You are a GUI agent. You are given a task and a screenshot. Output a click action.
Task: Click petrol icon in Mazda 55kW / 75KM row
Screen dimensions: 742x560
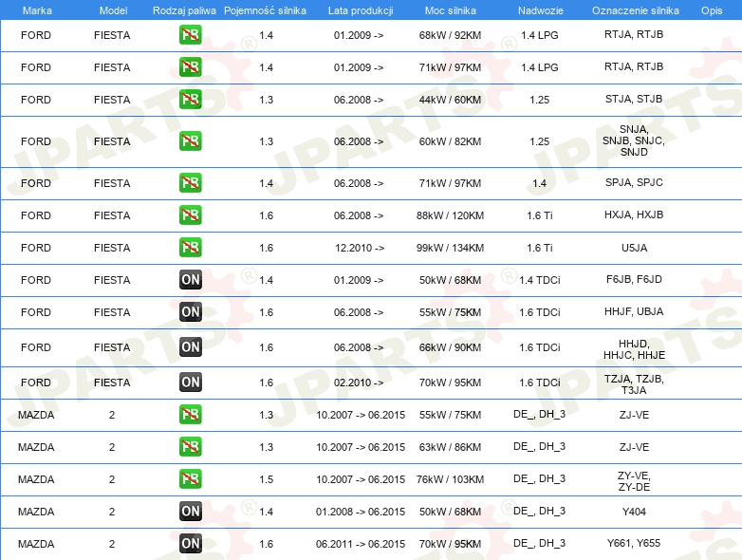[190, 414]
